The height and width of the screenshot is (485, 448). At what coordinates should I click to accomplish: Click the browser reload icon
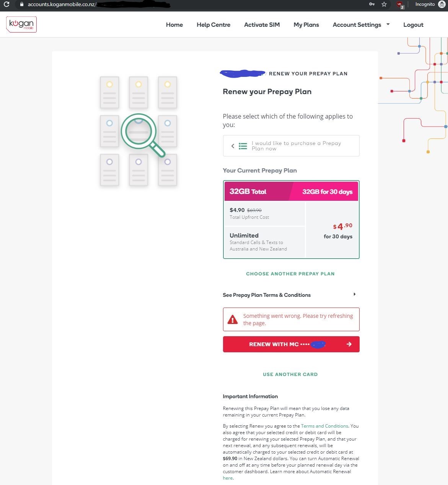point(6,5)
